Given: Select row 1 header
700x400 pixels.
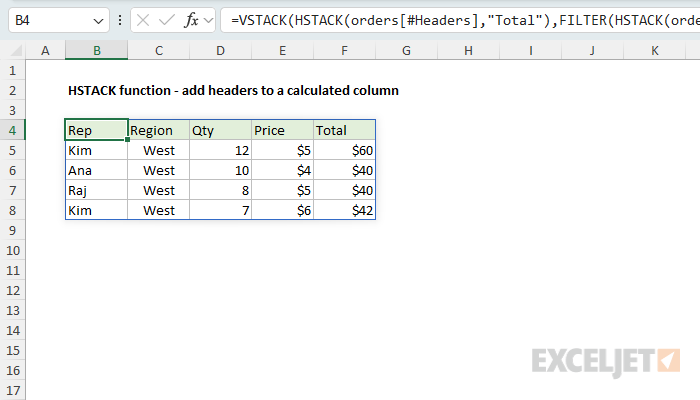Looking at the screenshot, I should click(12, 71).
